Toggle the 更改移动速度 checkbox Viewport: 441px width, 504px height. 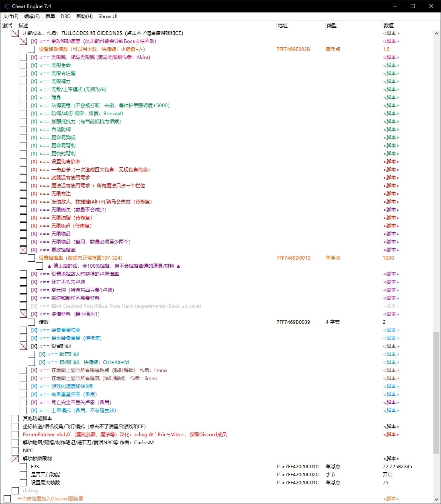[23, 41]
